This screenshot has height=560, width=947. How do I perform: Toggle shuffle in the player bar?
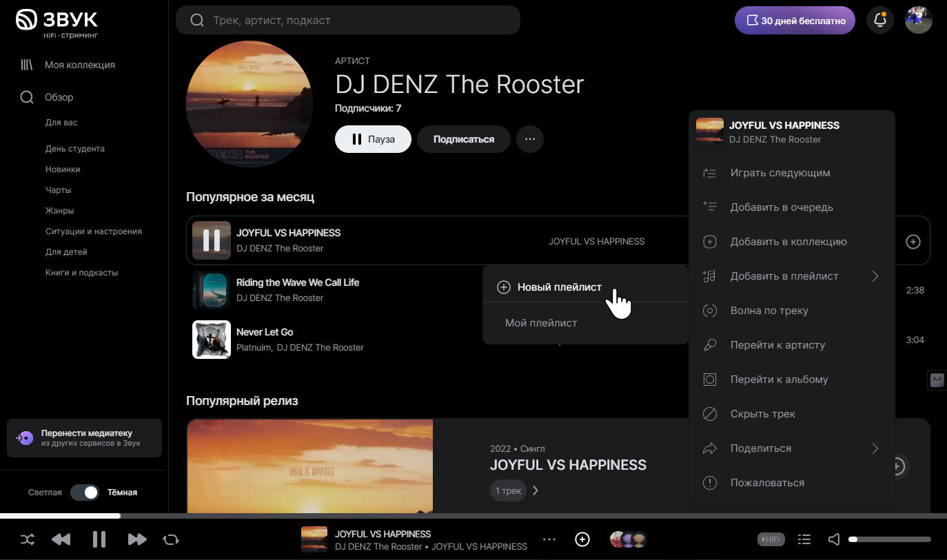[28, 539]
